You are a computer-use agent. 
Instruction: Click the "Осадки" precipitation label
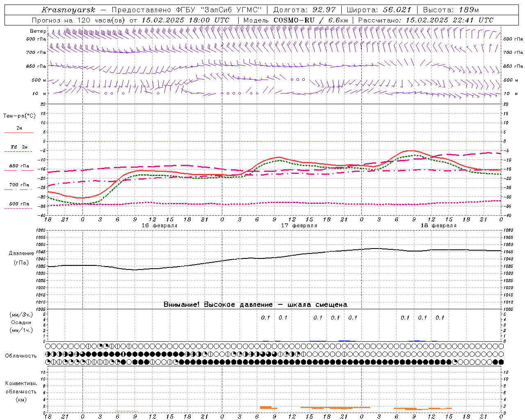(21, 322)
